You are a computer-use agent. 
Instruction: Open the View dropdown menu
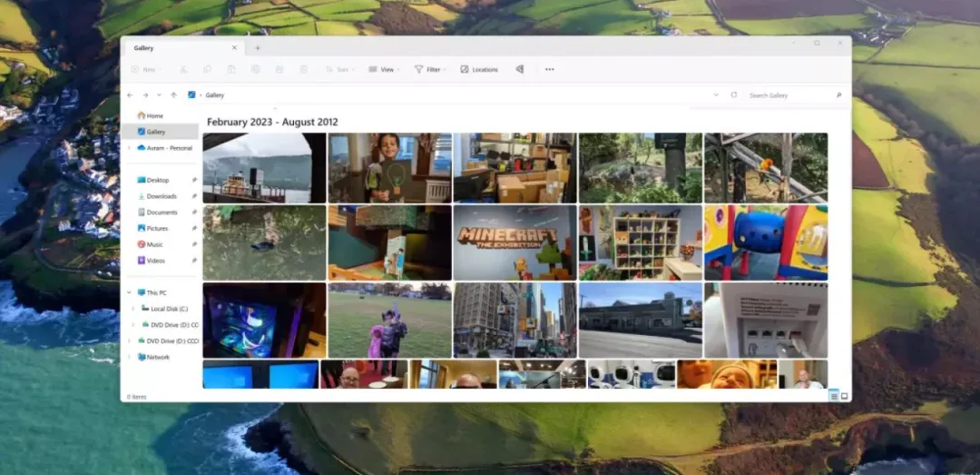point(385,69)
